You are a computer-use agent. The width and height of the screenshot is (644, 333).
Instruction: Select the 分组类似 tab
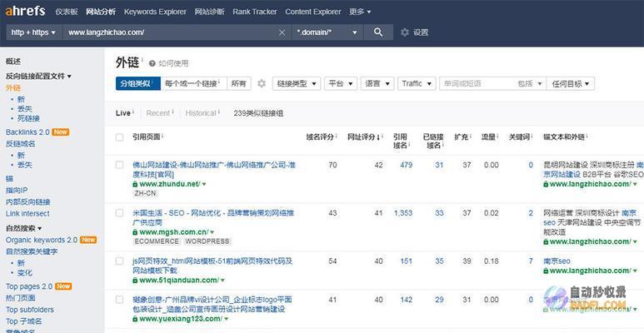pyautogui.click(x=138, y=83)
